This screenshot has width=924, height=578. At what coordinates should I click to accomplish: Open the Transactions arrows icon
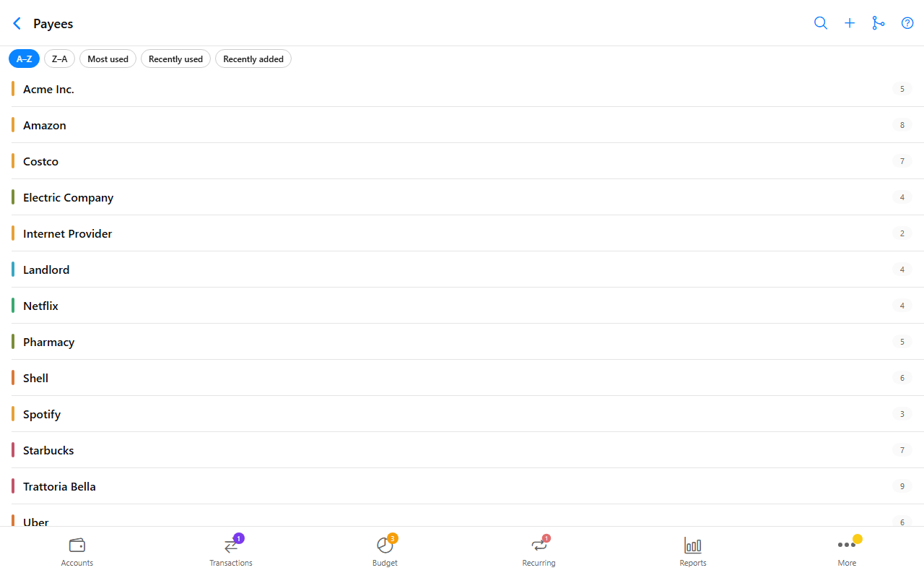point(231,545)
